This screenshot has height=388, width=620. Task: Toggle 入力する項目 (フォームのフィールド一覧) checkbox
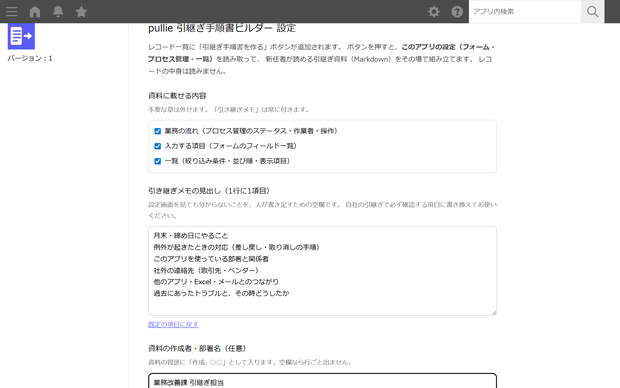(x=157, y=146)
